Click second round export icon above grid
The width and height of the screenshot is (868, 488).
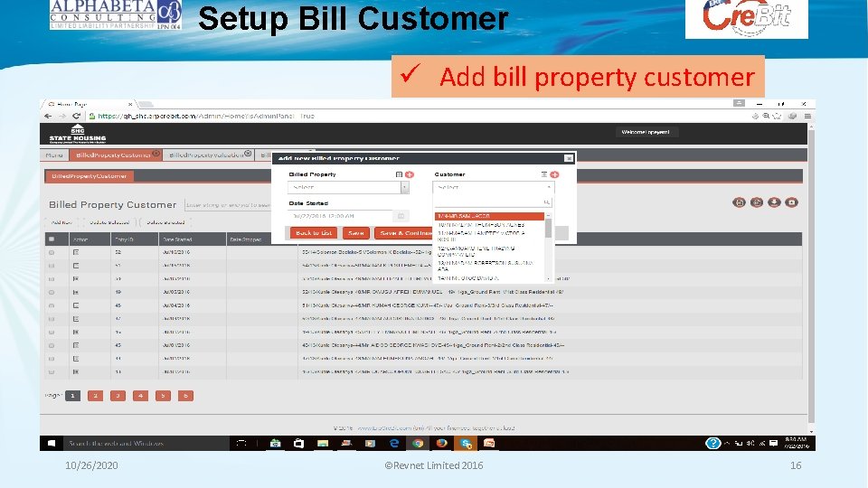tap(757, 202)
